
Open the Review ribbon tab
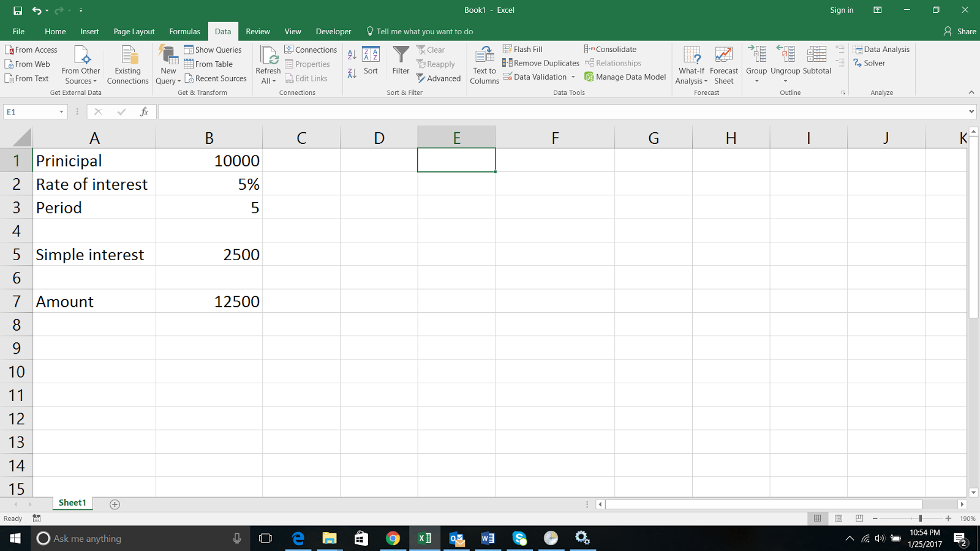(258, 31)
